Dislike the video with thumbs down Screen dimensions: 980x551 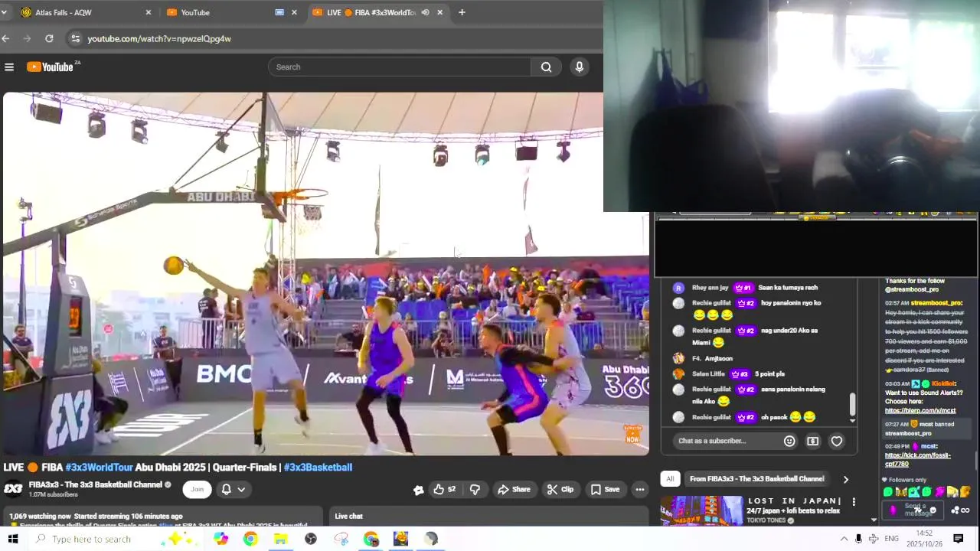tap(475, 489)
